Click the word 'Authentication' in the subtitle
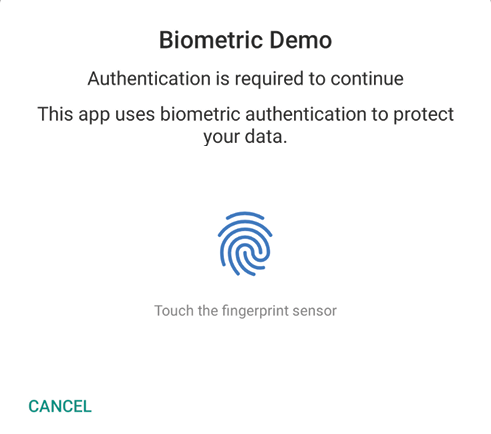This screenshot has width=491, height=434. pos(149,79)
